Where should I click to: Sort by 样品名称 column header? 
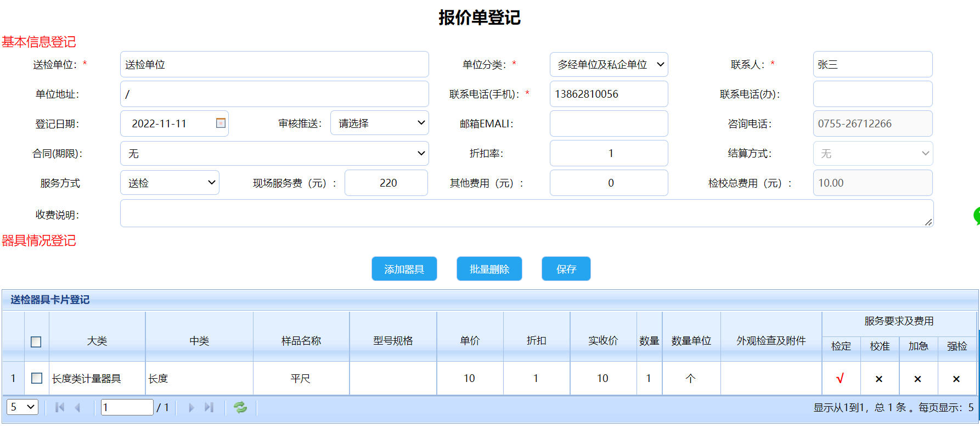coord(301,341)
